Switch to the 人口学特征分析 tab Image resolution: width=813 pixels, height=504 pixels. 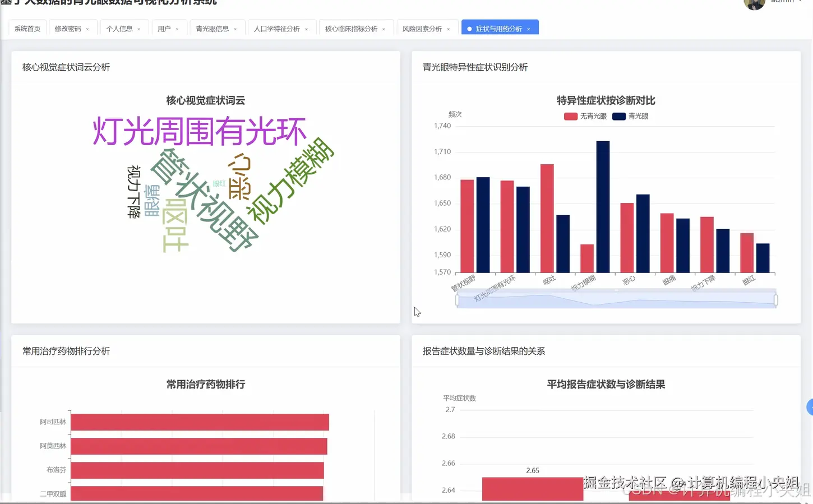(277, 27)
